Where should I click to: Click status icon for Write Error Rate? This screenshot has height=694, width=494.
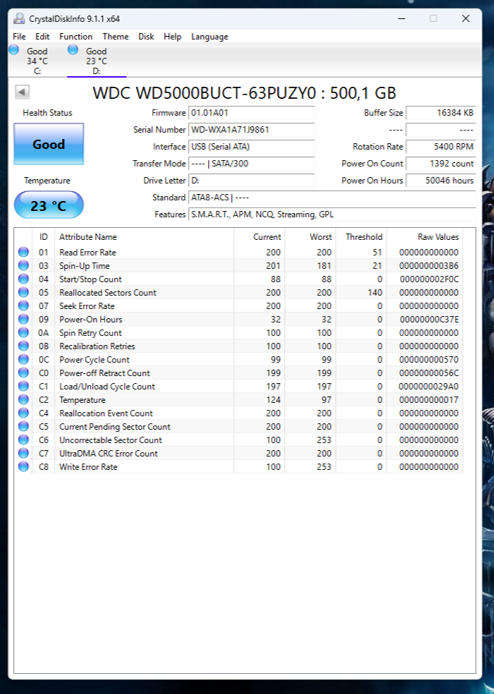pyautogui.click(x=23, y=466)
